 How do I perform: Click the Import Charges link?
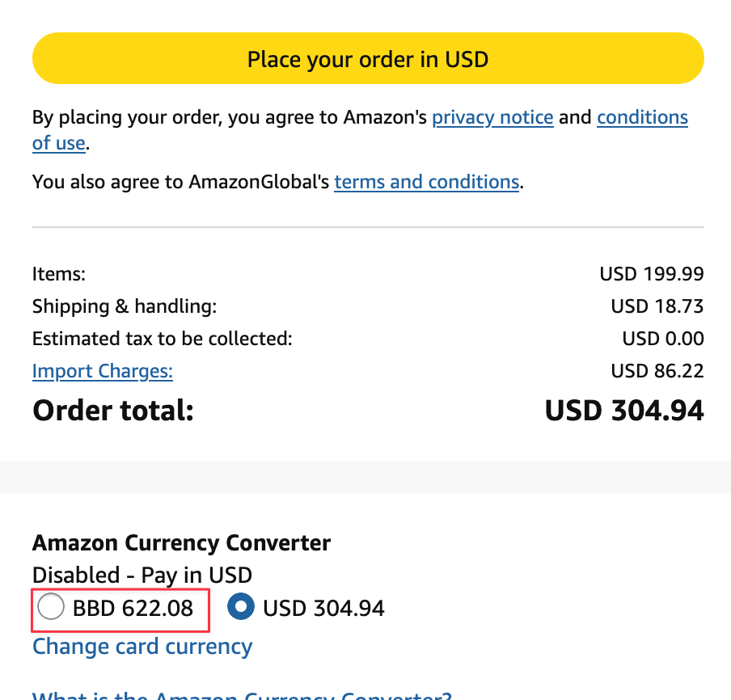pyautogui.click(x=102, y=371)
